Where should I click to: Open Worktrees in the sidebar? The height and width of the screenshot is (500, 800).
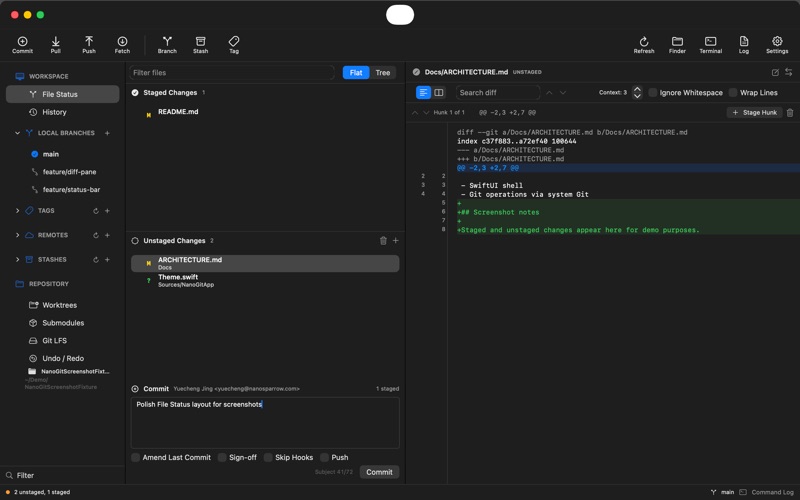(62, 305)
